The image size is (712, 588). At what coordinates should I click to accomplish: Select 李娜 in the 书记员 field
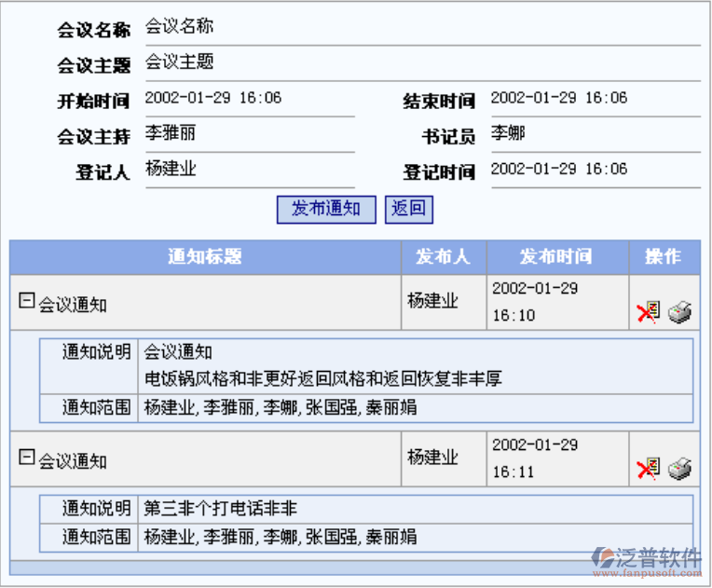click(508, 133)
